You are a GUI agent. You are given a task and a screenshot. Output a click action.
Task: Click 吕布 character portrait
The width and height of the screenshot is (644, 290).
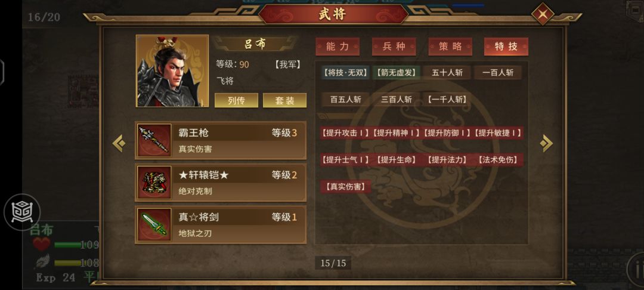[x=172, y=71]
